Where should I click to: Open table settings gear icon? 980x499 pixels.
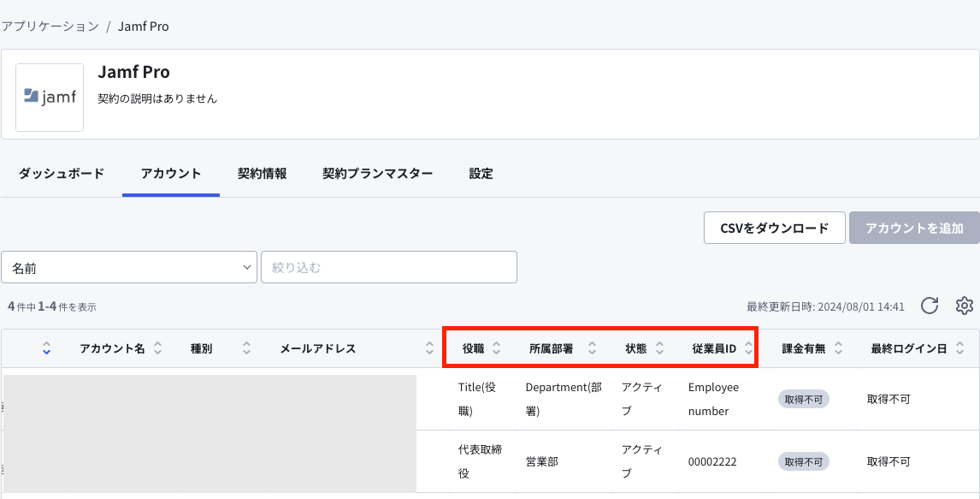tap(965, 306)
